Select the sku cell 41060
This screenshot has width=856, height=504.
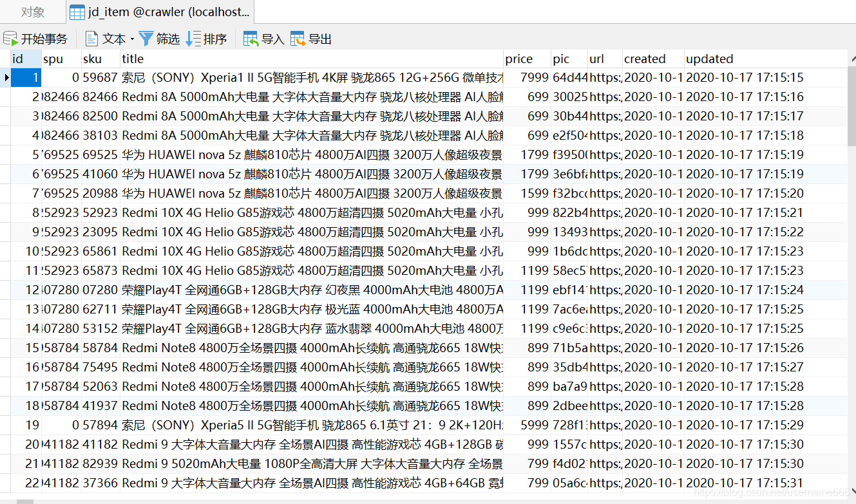click(x=100, y=174)
